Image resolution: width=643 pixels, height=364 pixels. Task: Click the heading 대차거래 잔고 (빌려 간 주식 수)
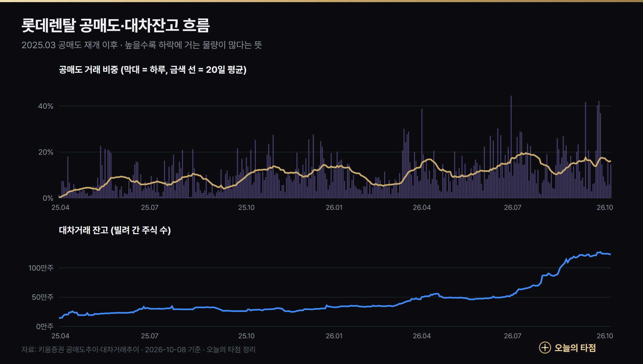[115, 230]
